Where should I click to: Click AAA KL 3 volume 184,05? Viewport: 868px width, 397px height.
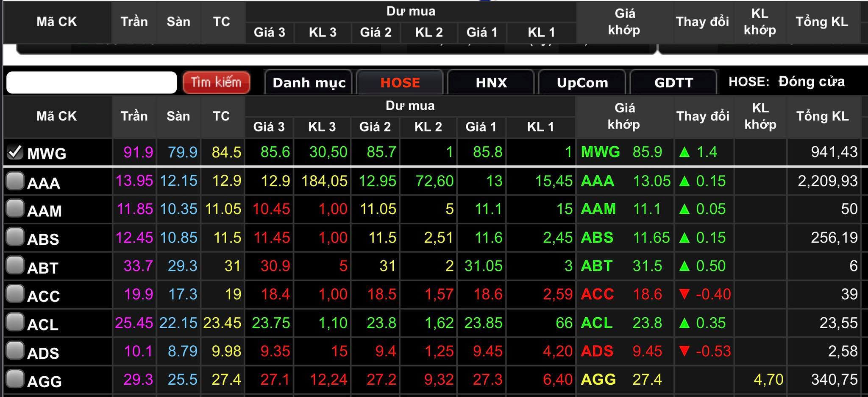pos(324,181)
